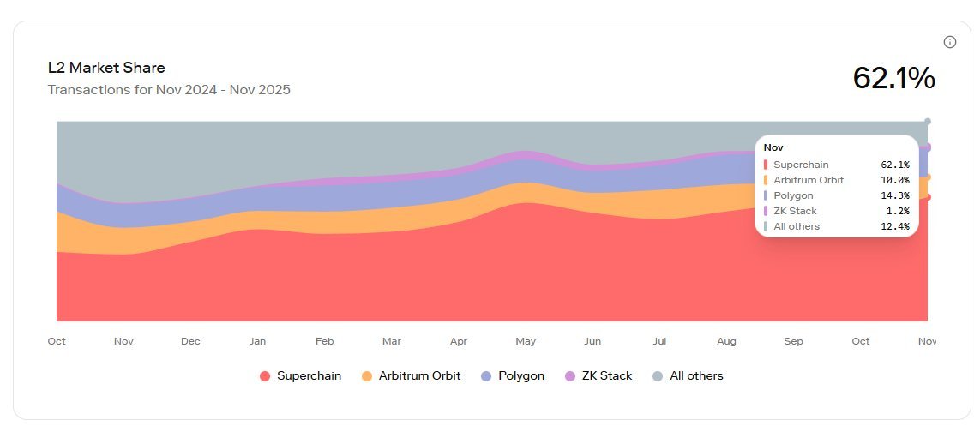Click the gray top data point at Nov
Image resolution: width=980 pixels, height=432 pixels.
coord(928,121)
